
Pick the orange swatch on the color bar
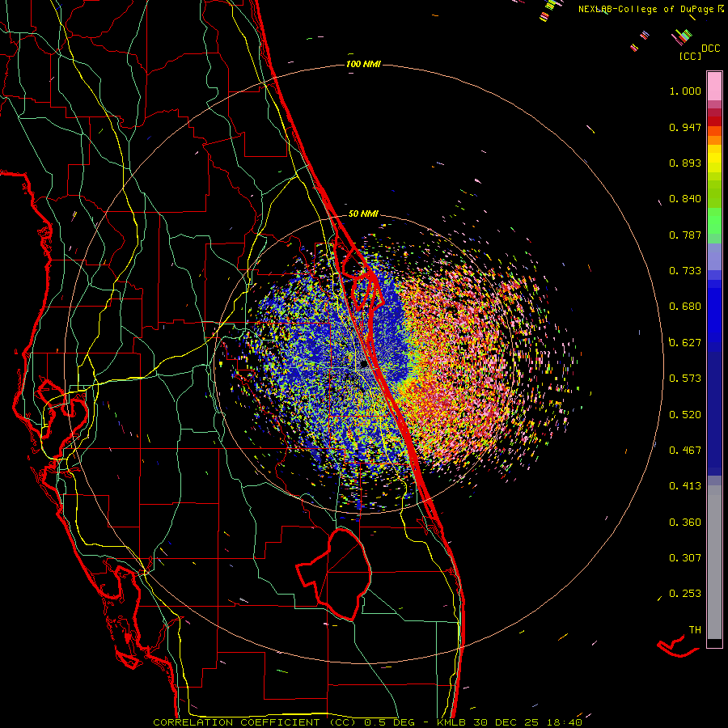point(714,140)
